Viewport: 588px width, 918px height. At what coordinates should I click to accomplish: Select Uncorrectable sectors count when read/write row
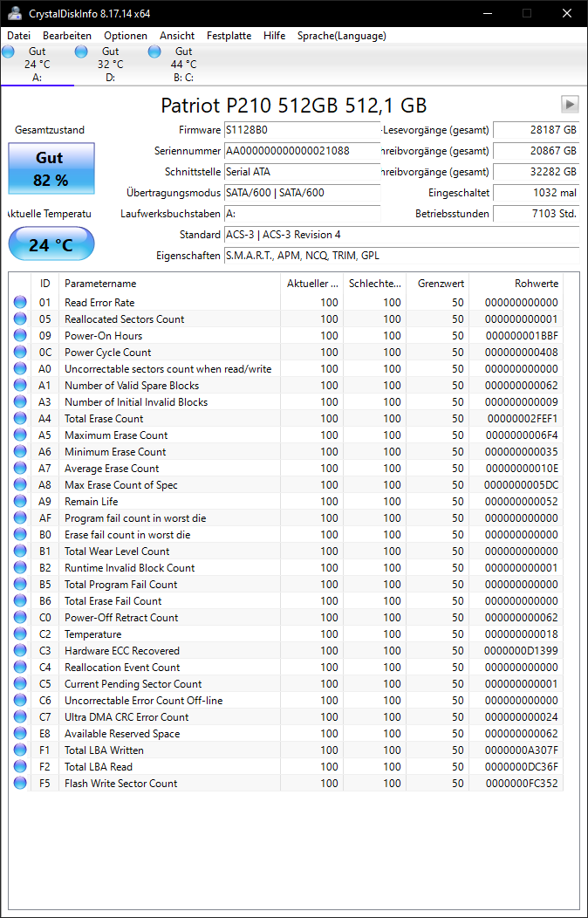click(x=286, y=369)
